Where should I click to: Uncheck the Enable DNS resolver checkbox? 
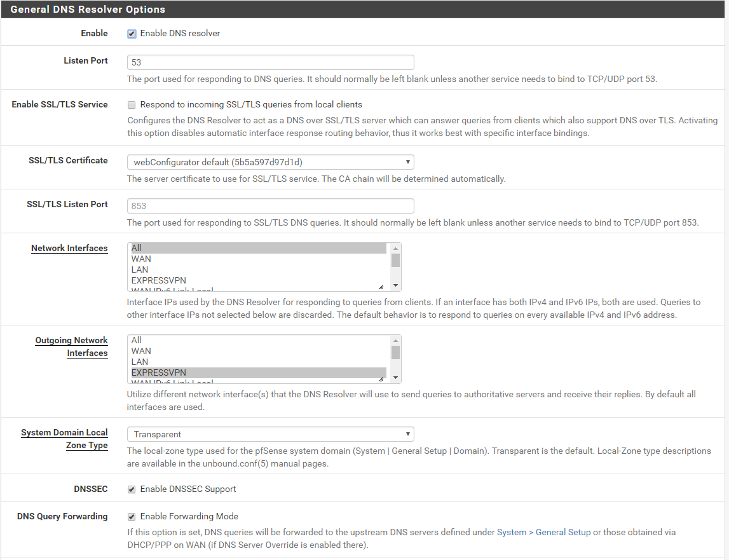click(x=132, y=34)
